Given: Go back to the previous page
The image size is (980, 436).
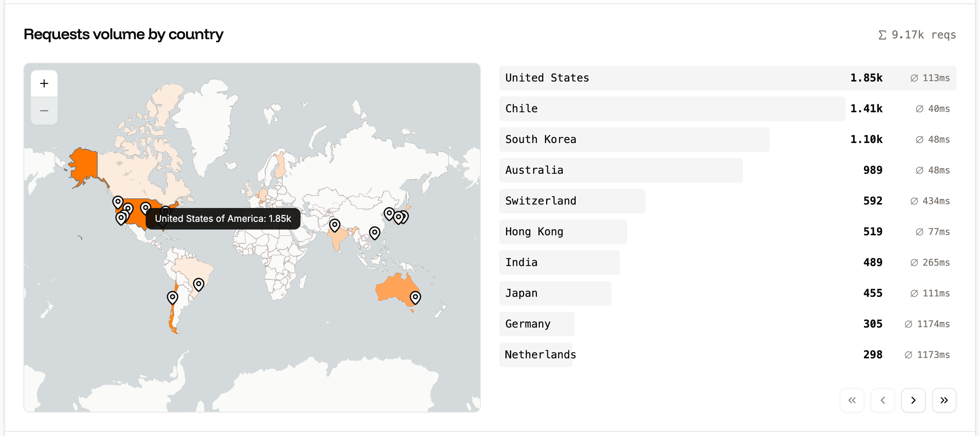Looking at the screenshot, I should 883,400.
